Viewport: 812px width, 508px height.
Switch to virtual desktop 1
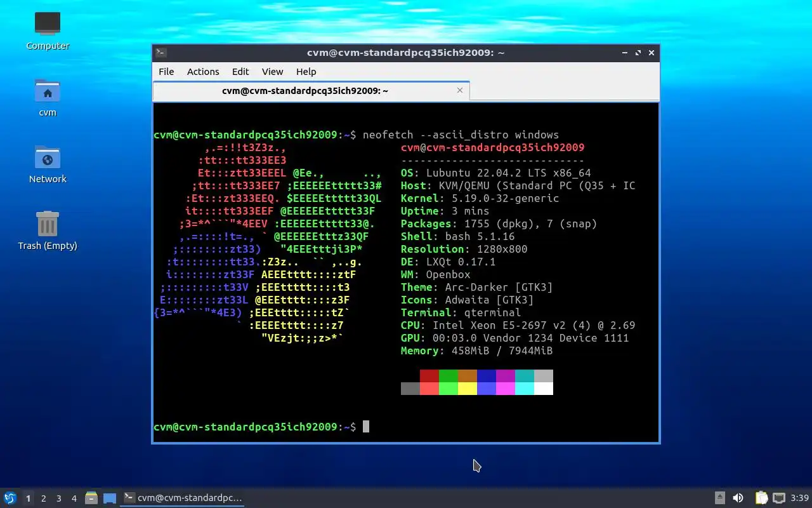pyautogui.click(x=28, y=498)
